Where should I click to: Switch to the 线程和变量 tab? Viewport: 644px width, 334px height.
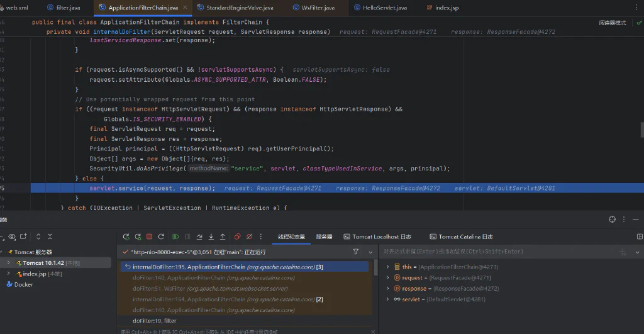tap(291, 237)
